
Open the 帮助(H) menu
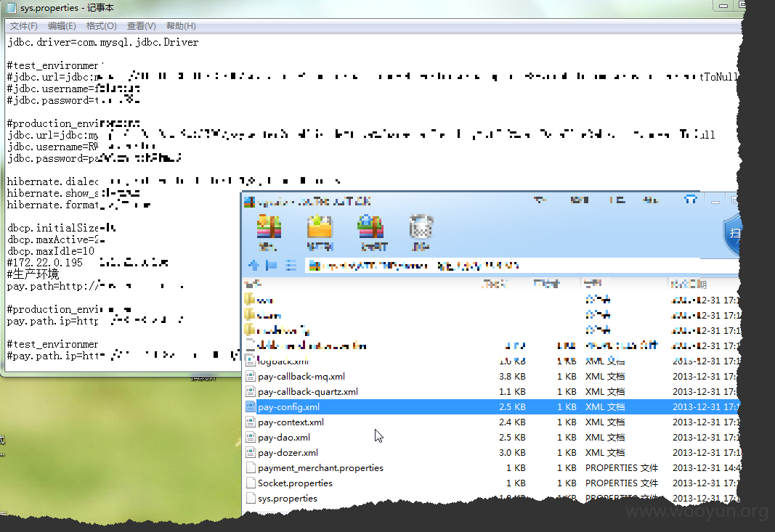(x=181, y=26)
